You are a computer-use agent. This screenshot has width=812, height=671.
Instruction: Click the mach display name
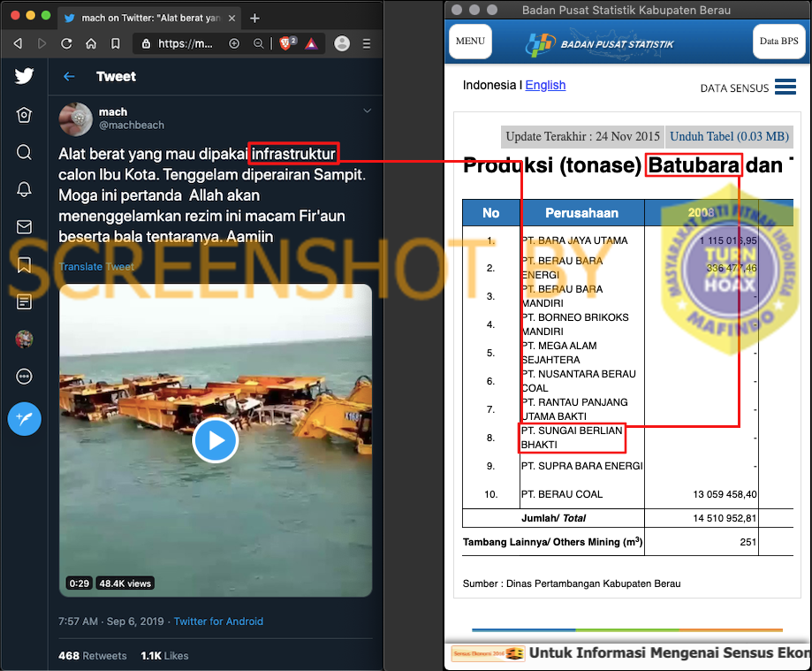tap(113, 112)
